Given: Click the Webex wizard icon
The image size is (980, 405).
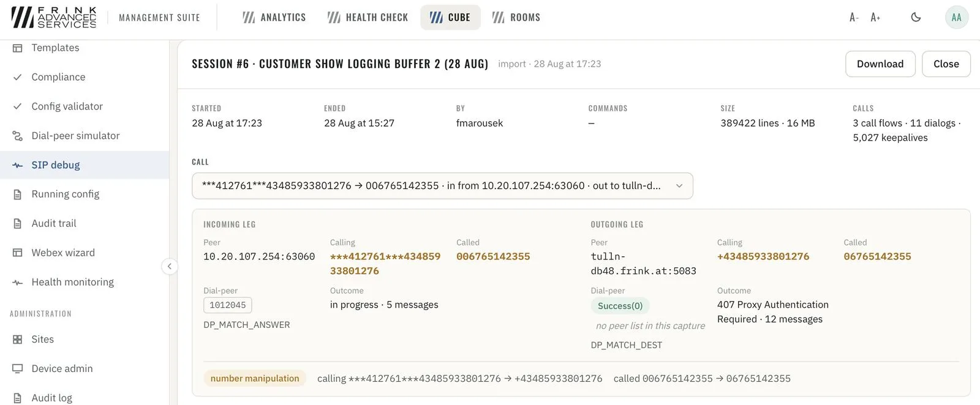Looking at the screenshot, I should [x=18, y=253].
